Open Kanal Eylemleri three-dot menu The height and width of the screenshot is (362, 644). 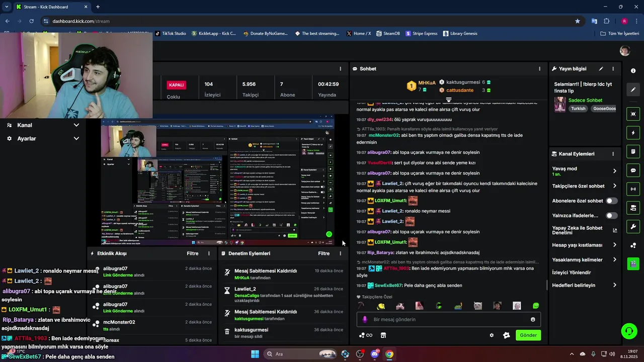(613, 154)
